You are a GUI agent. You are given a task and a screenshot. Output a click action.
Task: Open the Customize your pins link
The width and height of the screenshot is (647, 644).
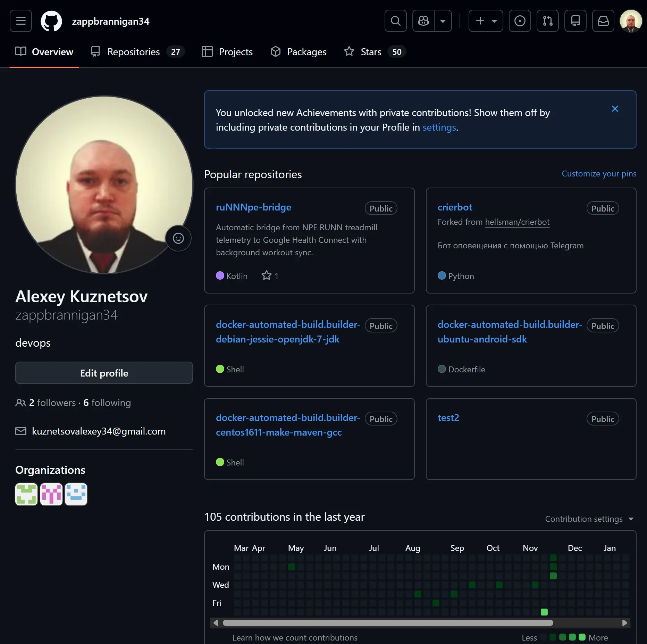(x=599, y=173)
